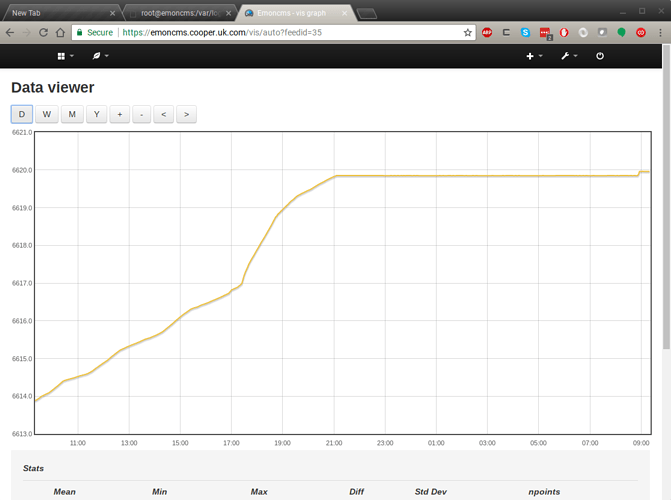The width and height of the screenshot is (671, 500).
Task: Click the npoints column header
Action: [544, 492]
